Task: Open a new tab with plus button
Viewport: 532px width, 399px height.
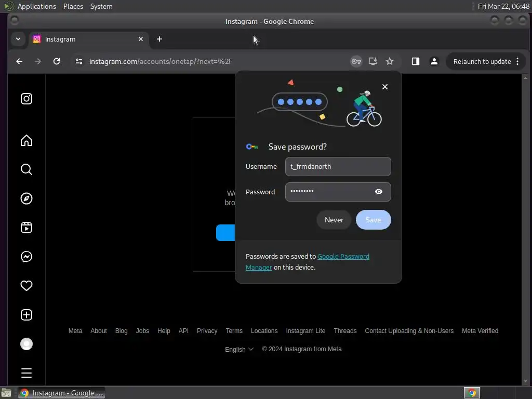Action: [x=159, y=39]
